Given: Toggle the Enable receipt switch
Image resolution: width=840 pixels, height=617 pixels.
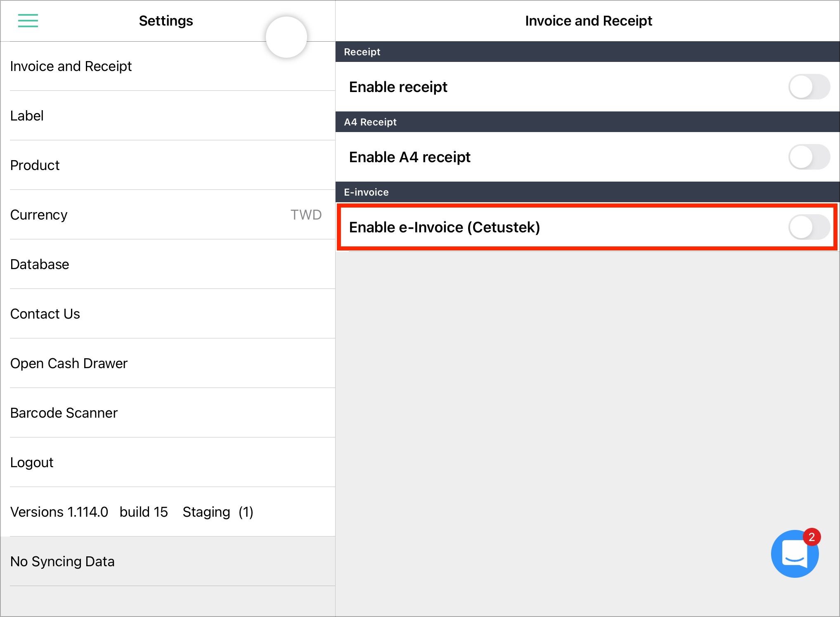Looking at the screenshot, I should pyautogui.click(x=809, y=87).
